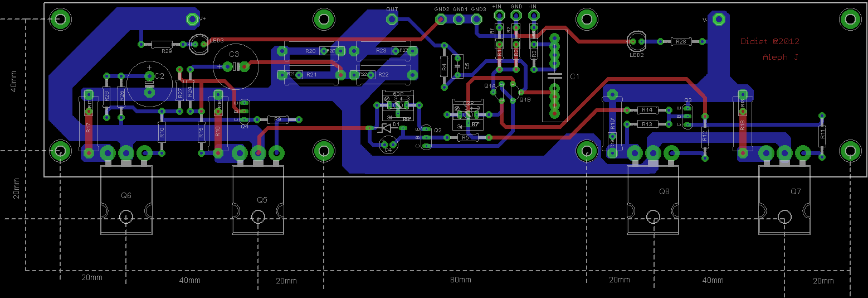Screen dimensions: 868x298
Task: Click the V- power pad
Action: (x=719, y=20)
